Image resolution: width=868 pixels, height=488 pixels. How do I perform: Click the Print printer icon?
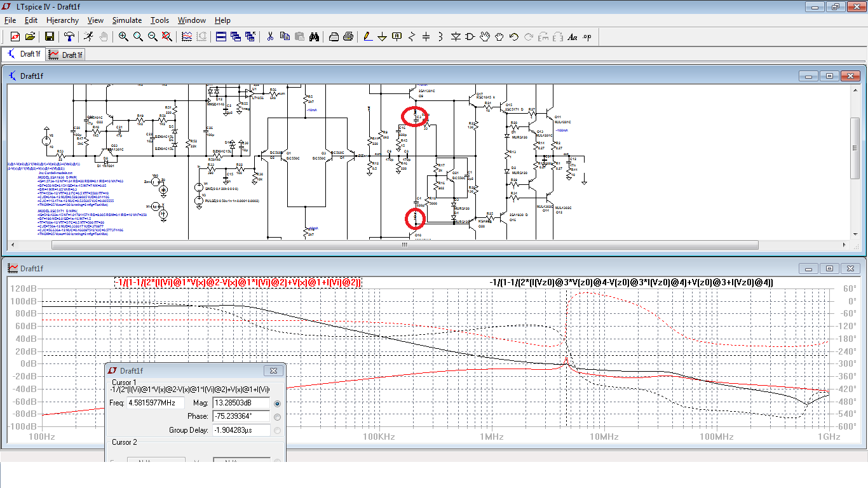point(334,37)
